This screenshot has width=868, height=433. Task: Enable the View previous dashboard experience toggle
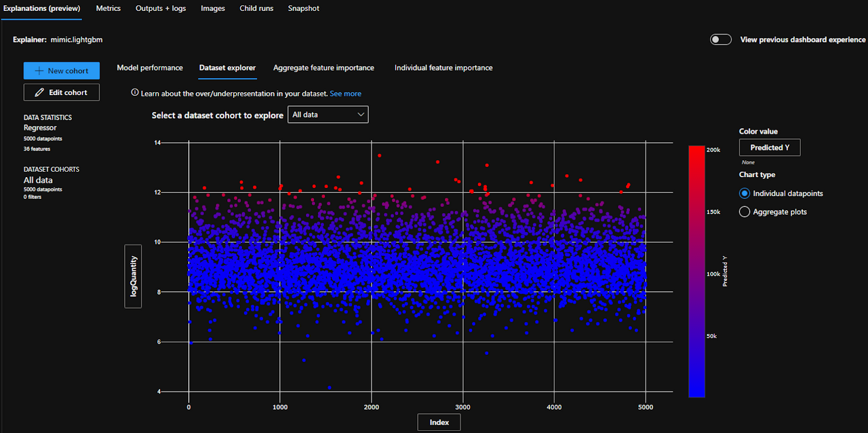720,39
